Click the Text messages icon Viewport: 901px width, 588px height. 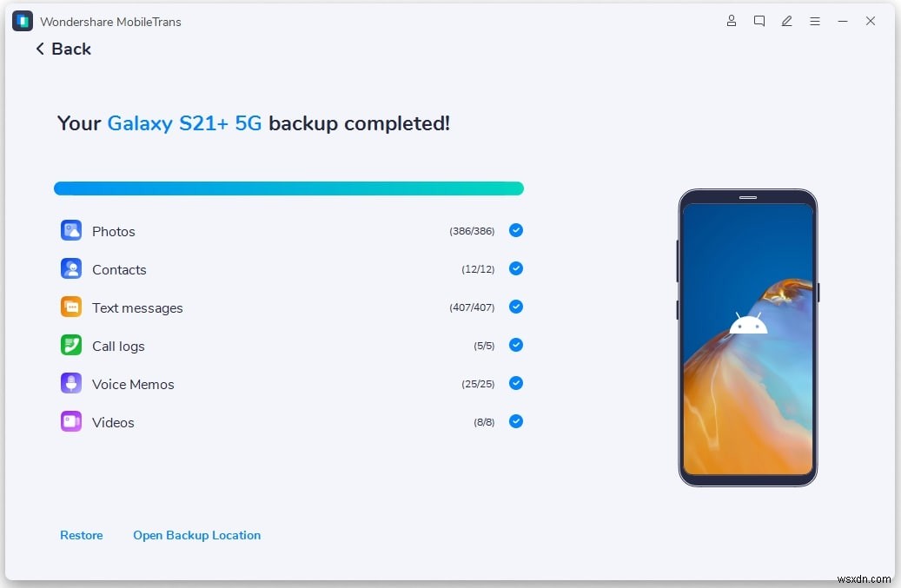pyautogui.click(x=70, y=307)
